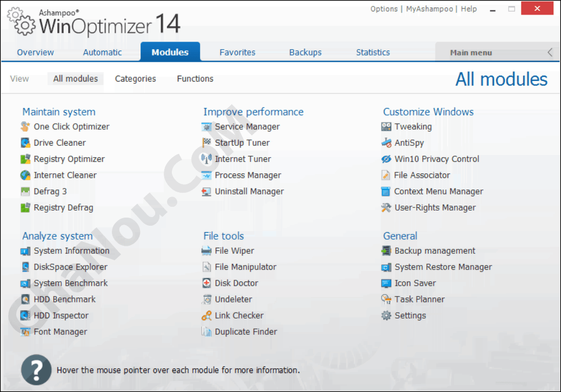Click the Registry Optimizer icon
The height and width of the screenshot is (392, 561).
(x=25, y=159)
